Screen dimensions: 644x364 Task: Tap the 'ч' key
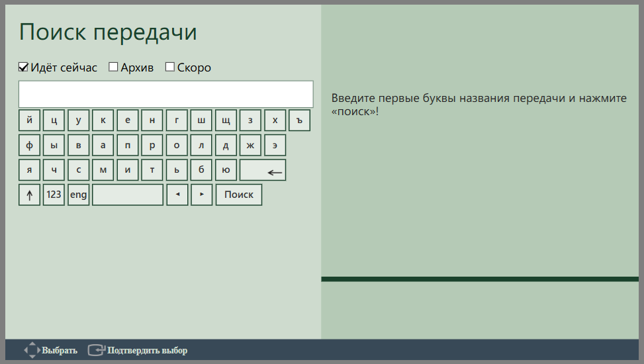click(x=54, y=169)
